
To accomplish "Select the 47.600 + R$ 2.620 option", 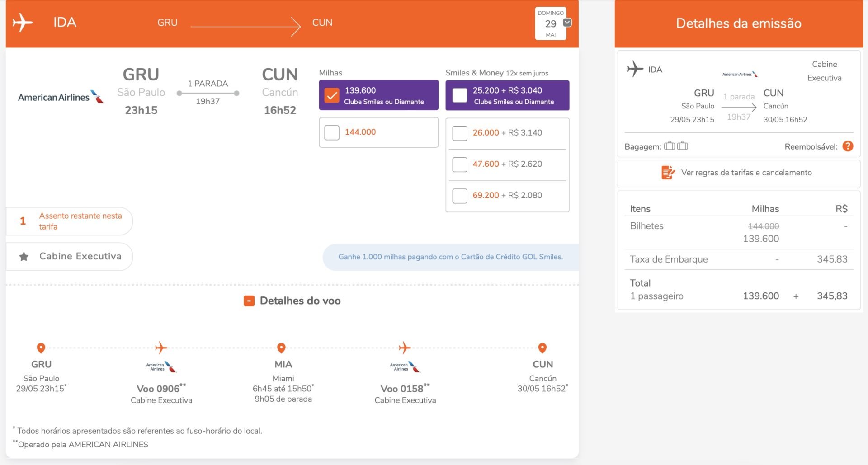I will tap(460, 164).
